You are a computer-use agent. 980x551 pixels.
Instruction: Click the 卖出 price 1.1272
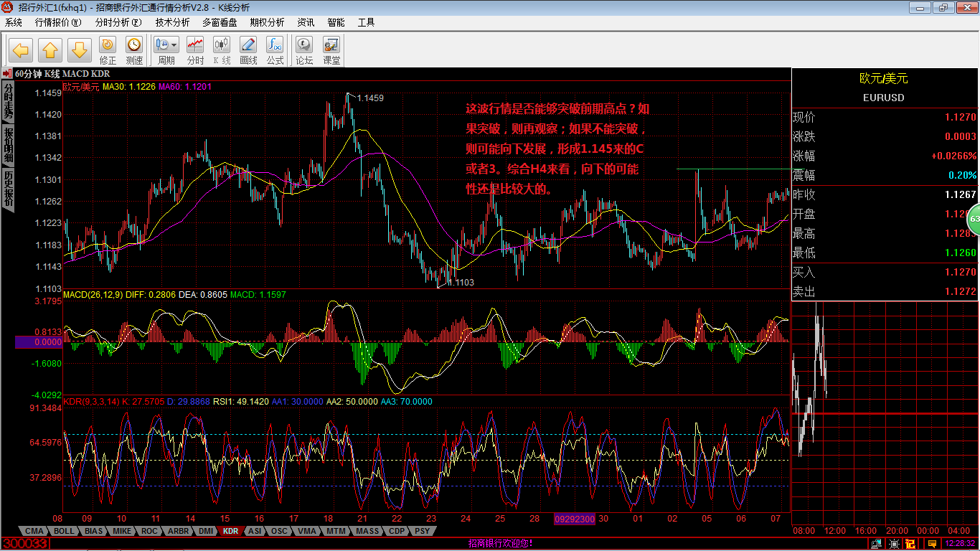tap(960, 291)
